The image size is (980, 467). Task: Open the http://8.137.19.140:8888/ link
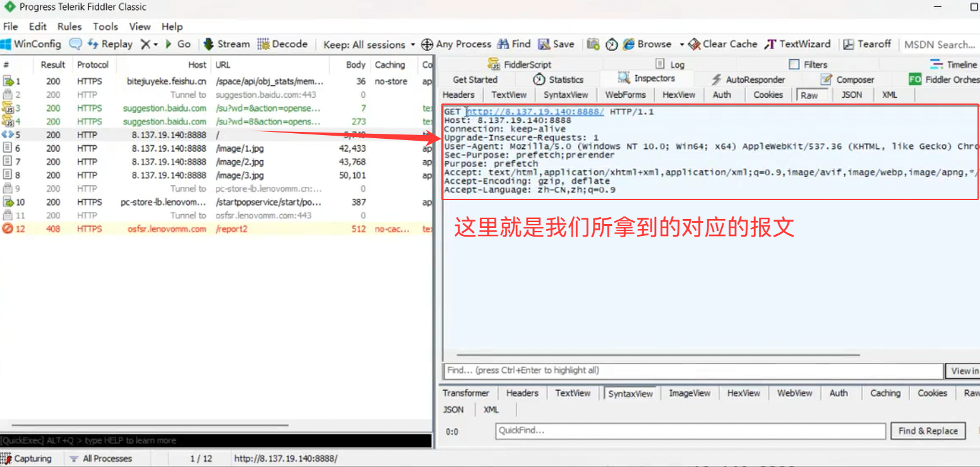[x=535, y=112]
